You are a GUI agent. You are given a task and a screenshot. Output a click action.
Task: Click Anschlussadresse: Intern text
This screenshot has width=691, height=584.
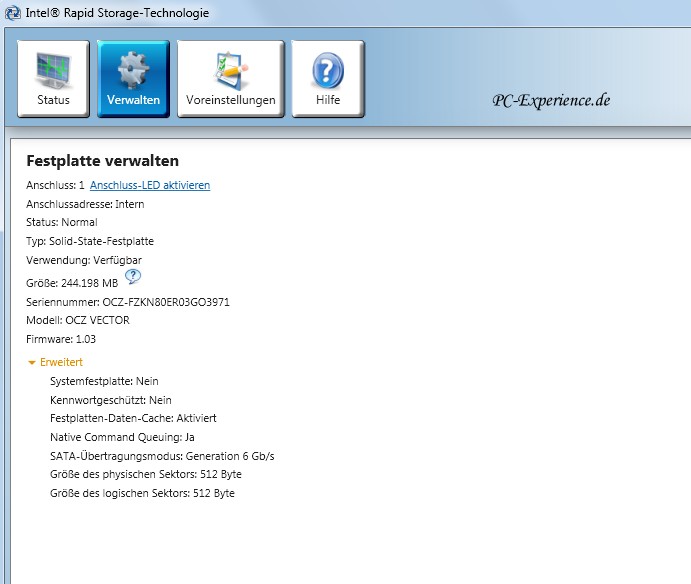click(x=85, y=204)
